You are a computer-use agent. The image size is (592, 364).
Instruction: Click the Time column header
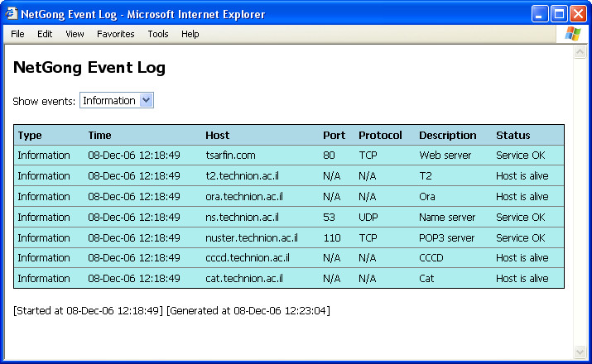tap(99, 136)
